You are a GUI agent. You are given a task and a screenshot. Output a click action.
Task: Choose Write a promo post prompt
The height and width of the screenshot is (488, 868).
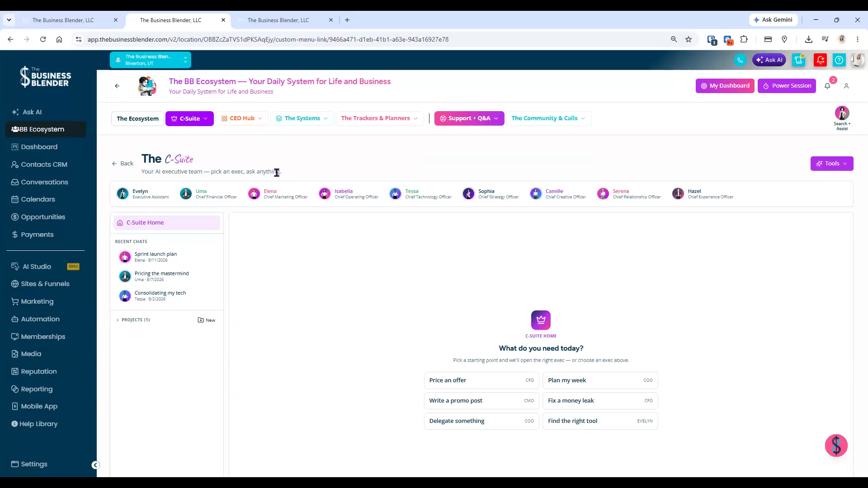[x=481, y=401]
